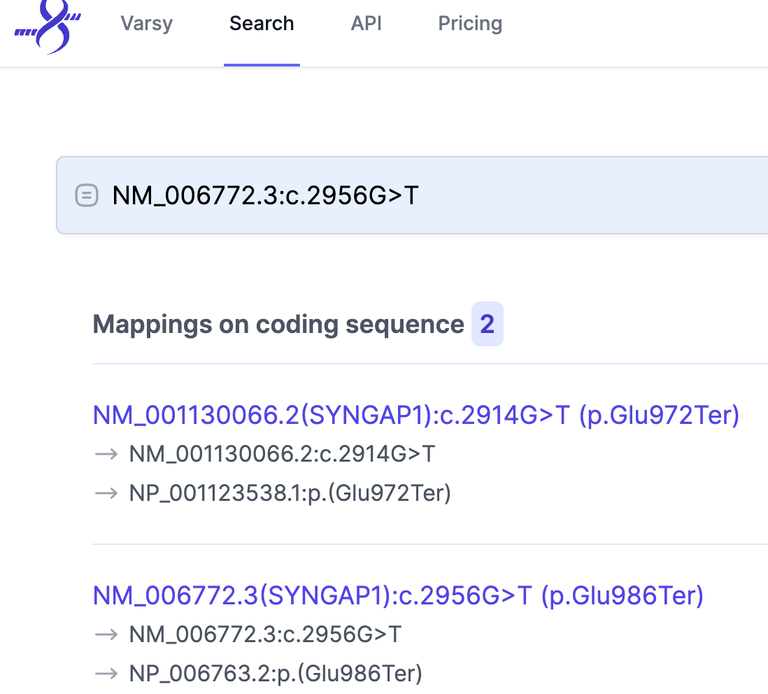The image size is (768, 694).
Task: Open NM_006772.3(SYNGAP1):c.2956G>T result link
Action: pos(398,596)
